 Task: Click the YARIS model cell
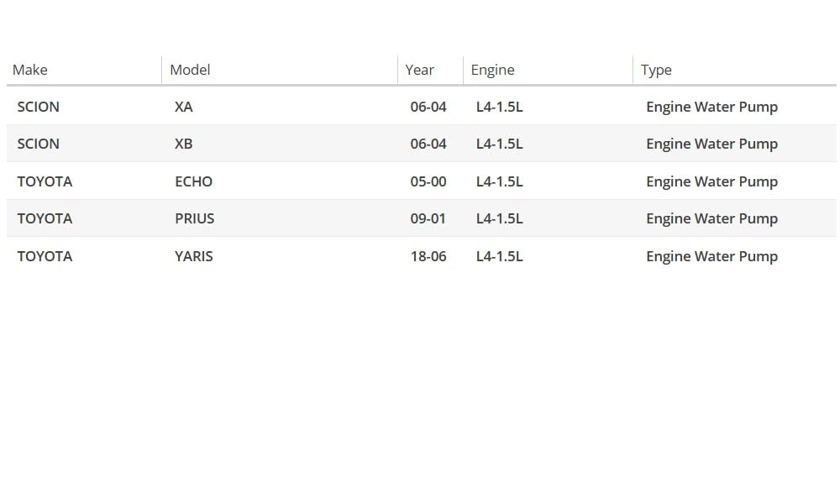[194, 256]
